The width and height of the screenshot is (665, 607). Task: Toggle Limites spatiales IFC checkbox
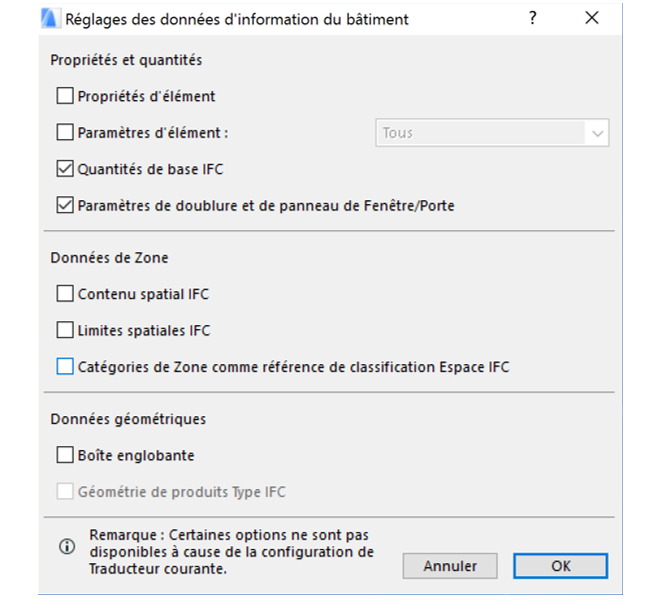[65, 330]
